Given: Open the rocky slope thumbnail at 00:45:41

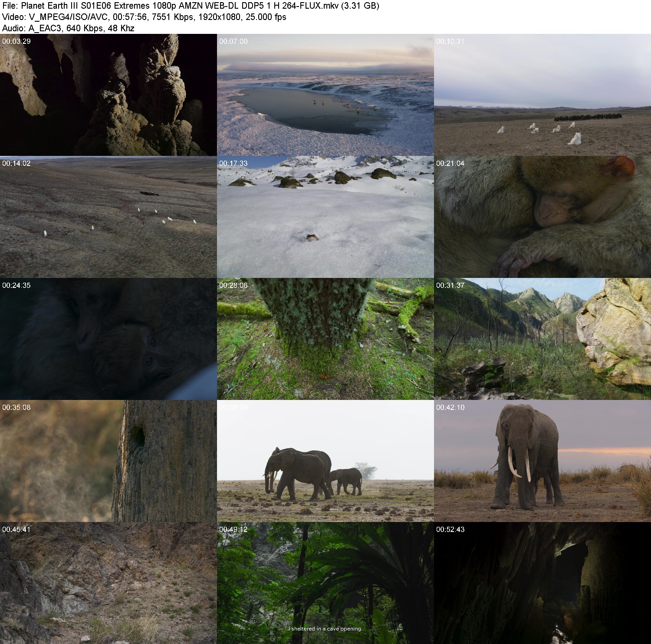Looking at the screenshot, I should coord(108,583).
